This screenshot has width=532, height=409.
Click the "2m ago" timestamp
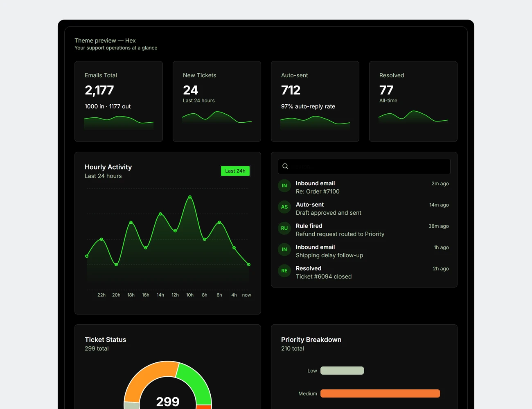pos(440,184)
